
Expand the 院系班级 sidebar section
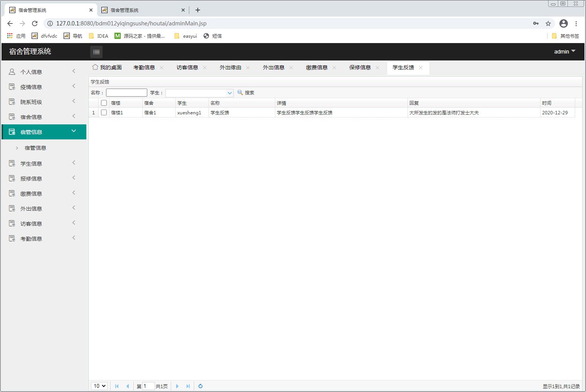pyautogui.click(x=74, y=101)
